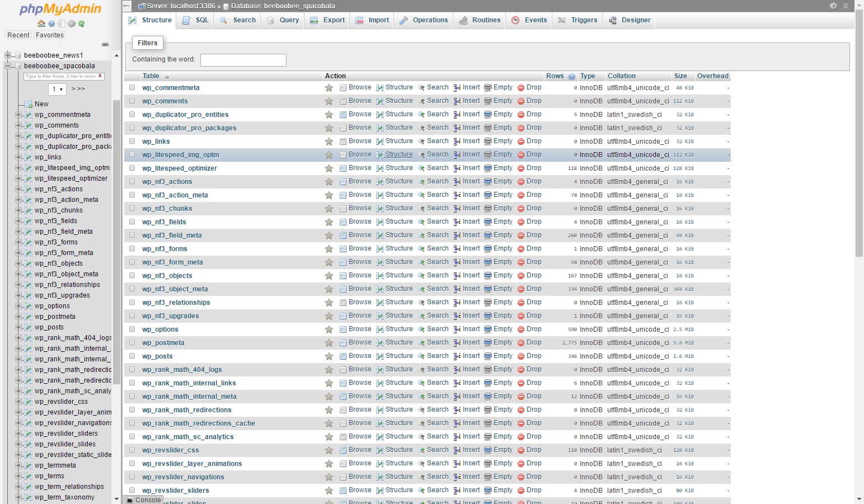
Task: Click the Insert icon for wp_nf3_upgrades
Action: click(457, 316)
